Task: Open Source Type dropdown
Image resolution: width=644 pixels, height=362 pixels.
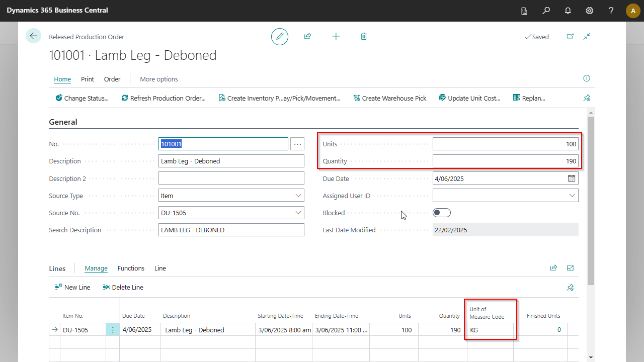Action: click(x=298, y=196)
